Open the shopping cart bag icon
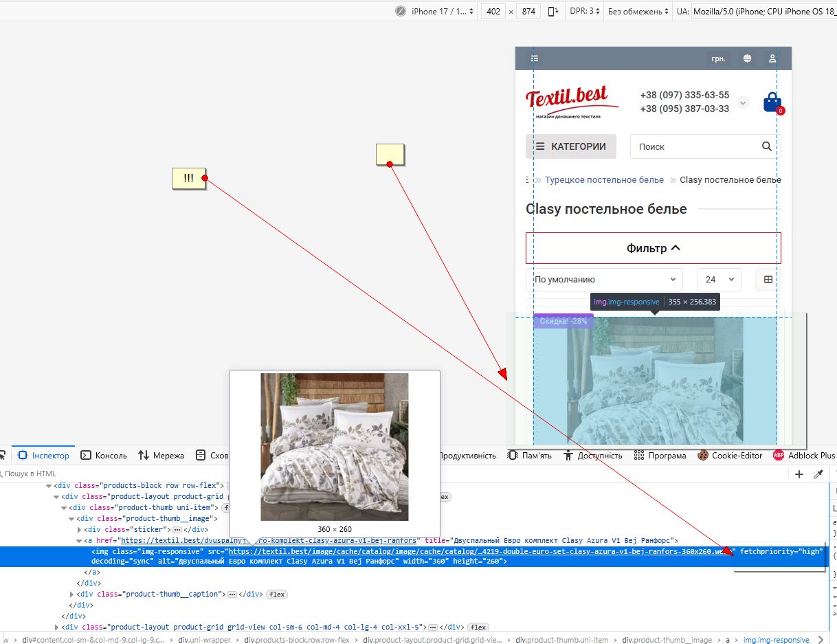This screenshot has height=644, width=837. click(x=772, y=102)
